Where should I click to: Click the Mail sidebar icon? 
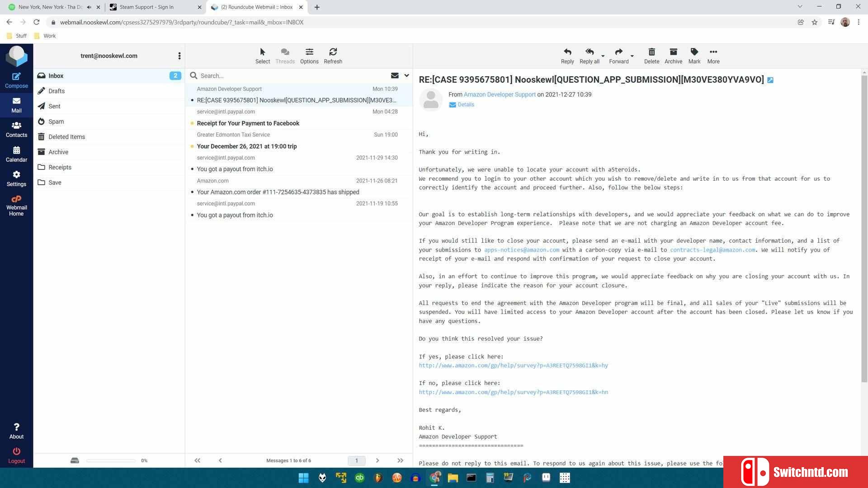tap(16, 105)
